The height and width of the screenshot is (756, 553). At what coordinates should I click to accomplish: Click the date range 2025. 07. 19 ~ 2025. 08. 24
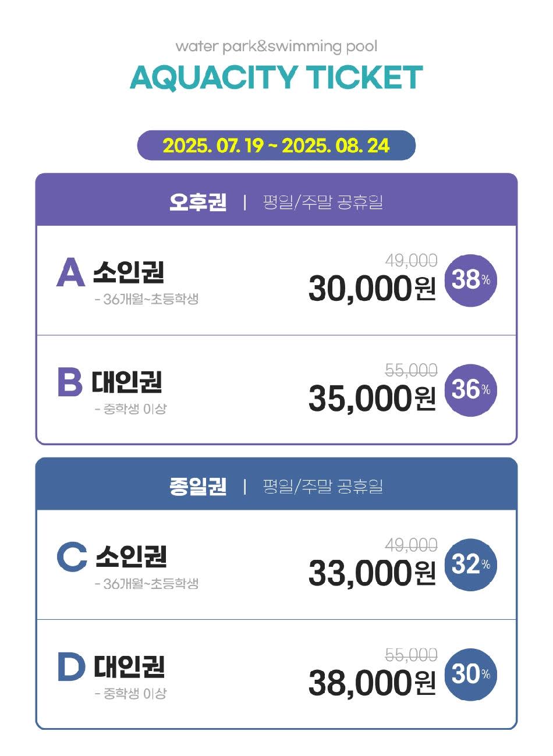[x=276, y=145]
